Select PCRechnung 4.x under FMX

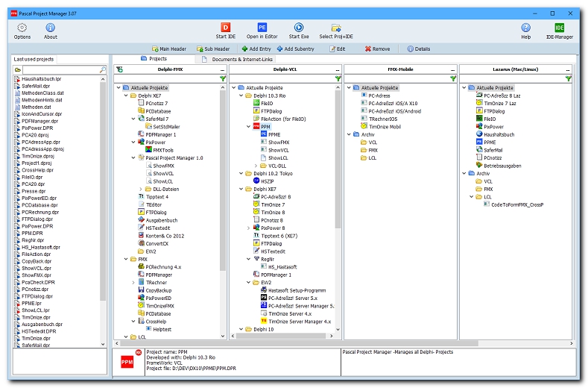tap(163, 267)
